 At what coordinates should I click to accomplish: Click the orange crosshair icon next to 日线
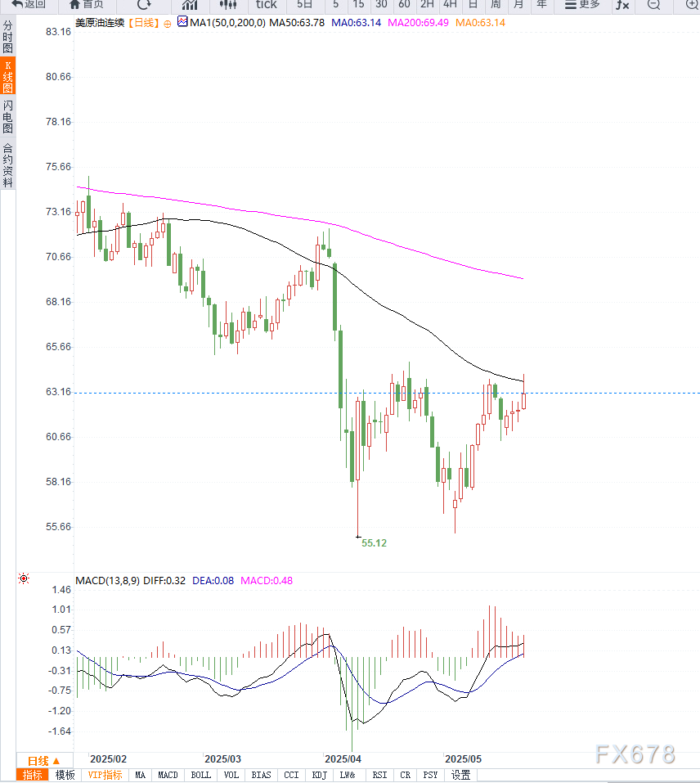[168, 23]
